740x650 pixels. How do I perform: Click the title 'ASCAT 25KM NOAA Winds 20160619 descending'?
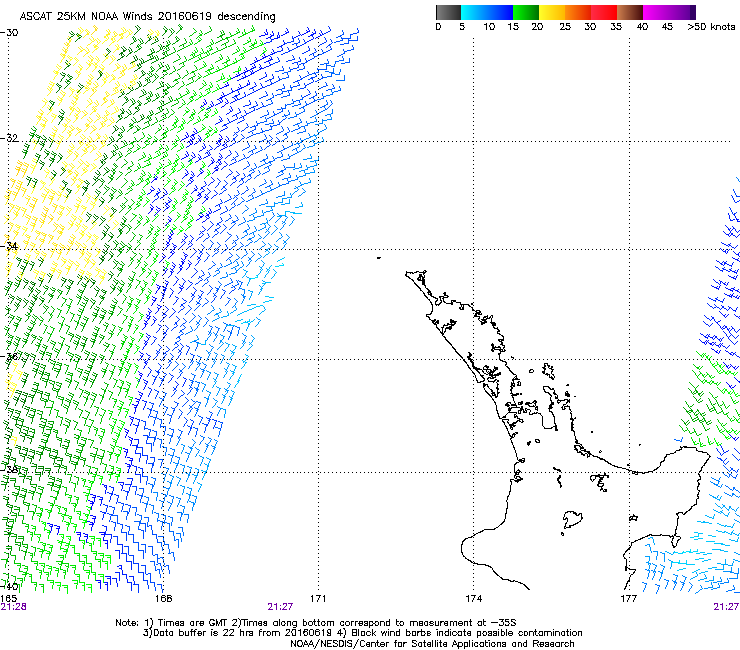click(147, 16)
